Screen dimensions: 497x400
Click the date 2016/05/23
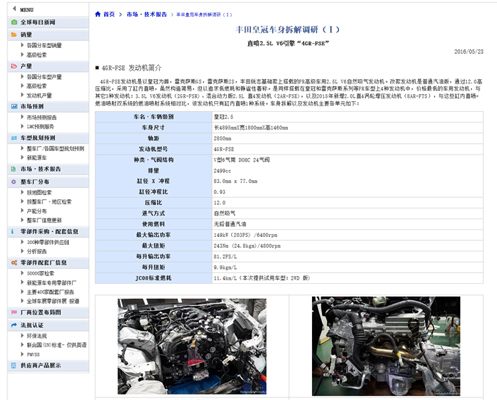click(x=469, y=52)
